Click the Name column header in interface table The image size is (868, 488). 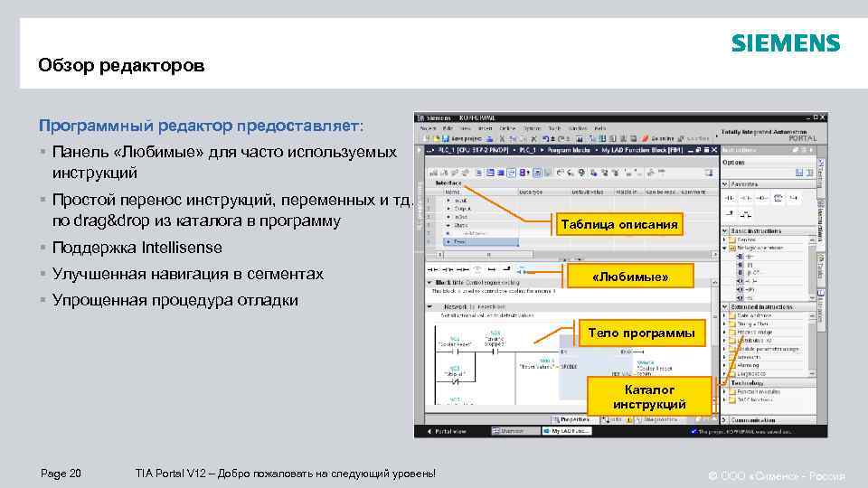[452, 192]
